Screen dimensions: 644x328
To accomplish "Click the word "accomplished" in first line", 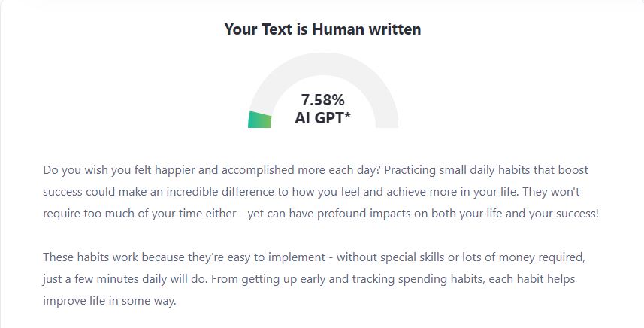I will coord(232,170).
